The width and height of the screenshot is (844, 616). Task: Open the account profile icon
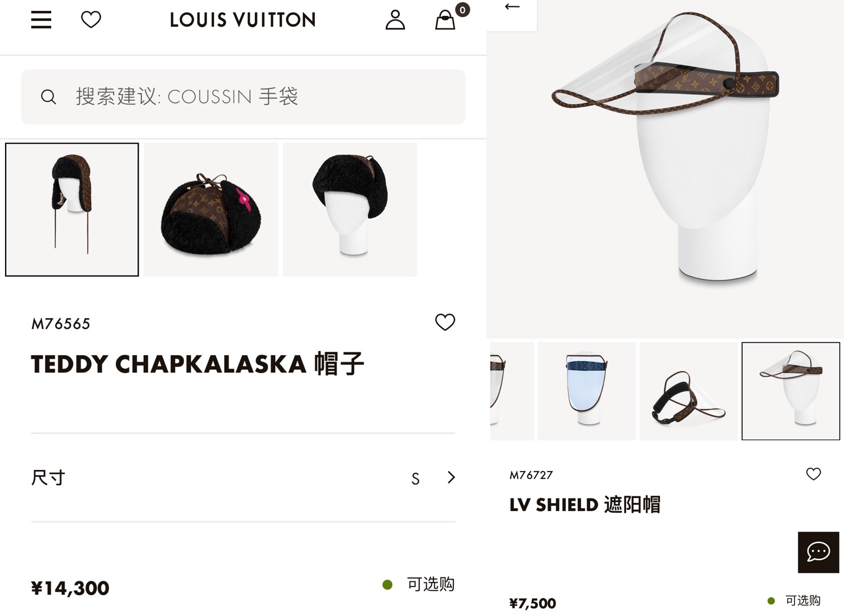pos(395,20)
